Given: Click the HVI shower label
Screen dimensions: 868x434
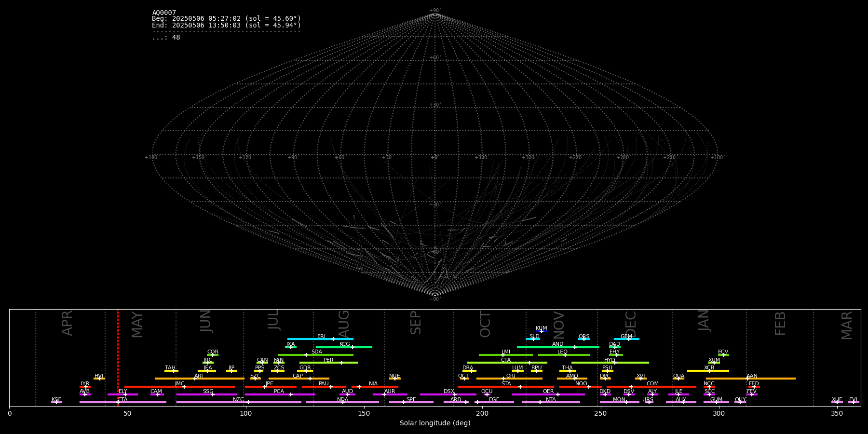Looking at the screenshot, I should pyautogui.click(x=99, y=376).
